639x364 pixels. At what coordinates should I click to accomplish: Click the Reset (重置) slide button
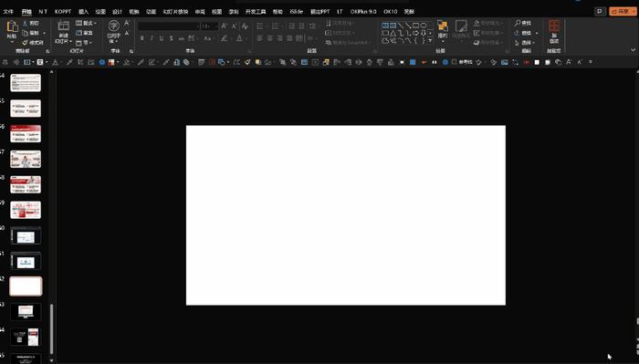click(x=84, y=33)
